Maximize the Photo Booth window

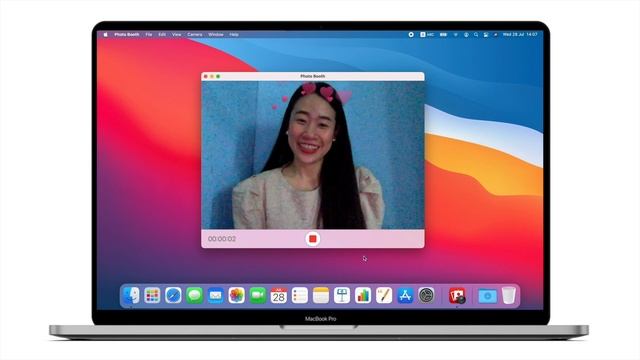point(218,76)
